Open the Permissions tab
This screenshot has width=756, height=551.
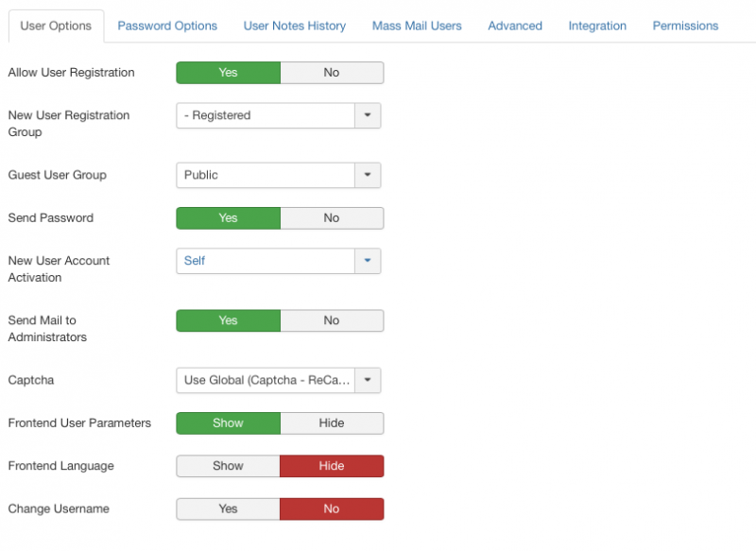pos(686,26)
